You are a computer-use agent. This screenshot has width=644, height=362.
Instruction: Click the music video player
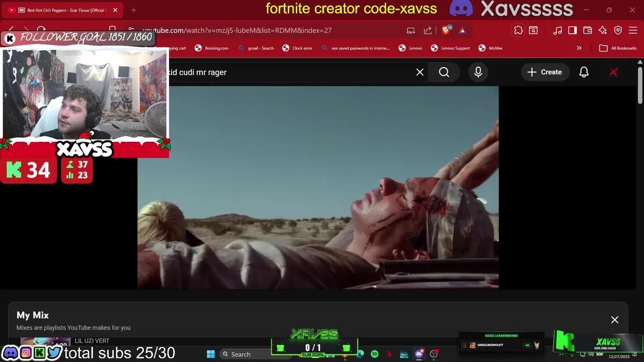point(318,187)
